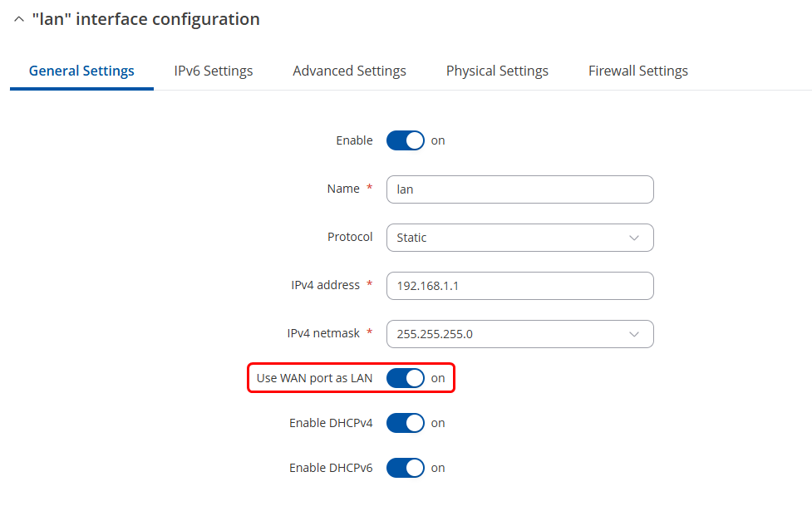Image resolution: width=812 pixels, height=516 pixels.
Task: Open the Protocol dropdown showing Static
Action: click(507, 238)
